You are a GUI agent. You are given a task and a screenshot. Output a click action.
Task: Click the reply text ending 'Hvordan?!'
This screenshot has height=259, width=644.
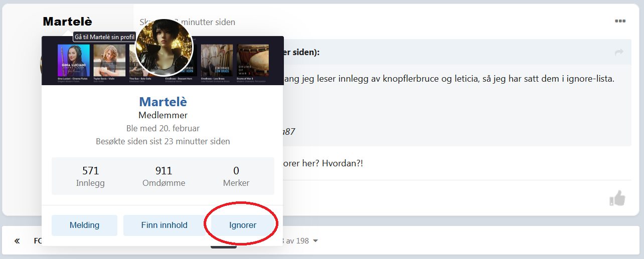point(323,163)
